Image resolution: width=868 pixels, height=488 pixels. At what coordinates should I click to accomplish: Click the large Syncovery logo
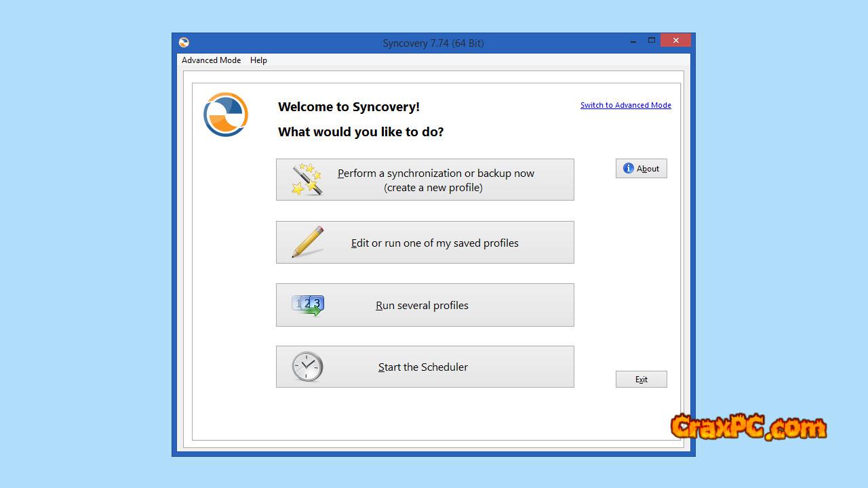pos(226,115)
